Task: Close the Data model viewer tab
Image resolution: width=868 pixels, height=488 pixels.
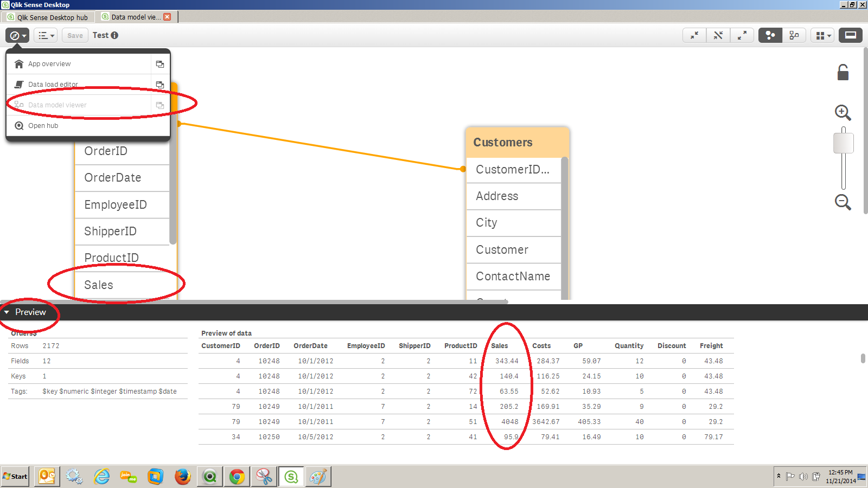Action: pos(167,17)
